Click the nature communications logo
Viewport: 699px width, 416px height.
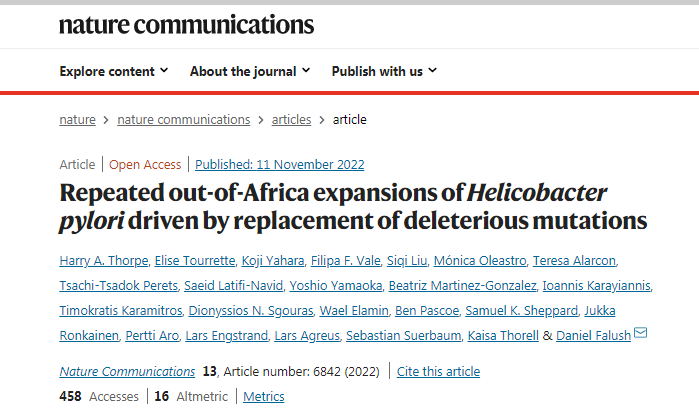pos(186,25)
